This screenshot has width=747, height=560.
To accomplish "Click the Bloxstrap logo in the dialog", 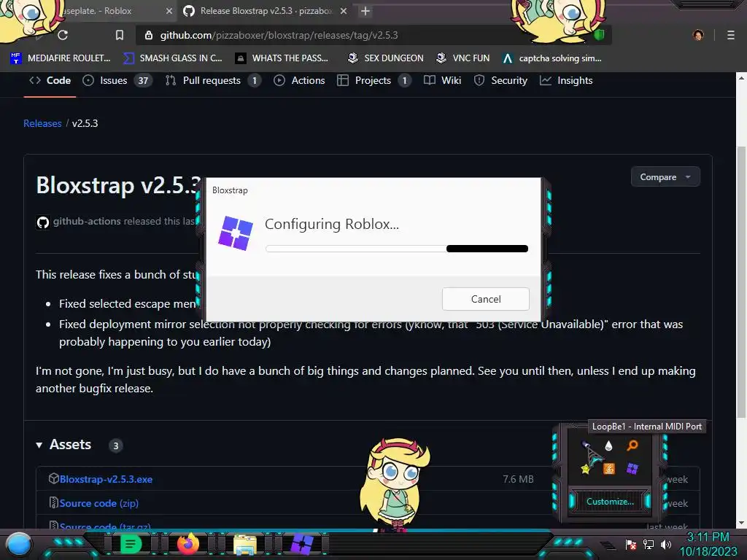I will [236, 233].
